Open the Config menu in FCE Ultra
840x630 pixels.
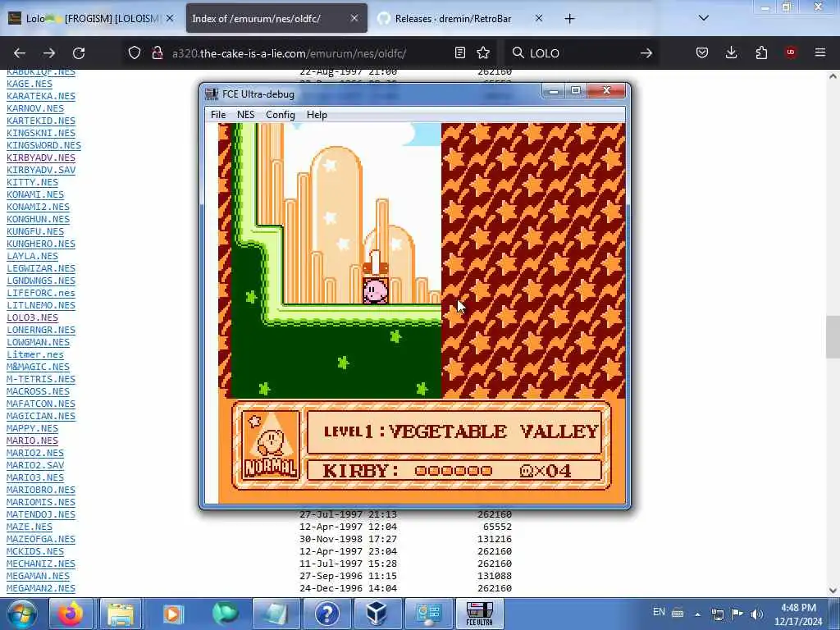281,115
